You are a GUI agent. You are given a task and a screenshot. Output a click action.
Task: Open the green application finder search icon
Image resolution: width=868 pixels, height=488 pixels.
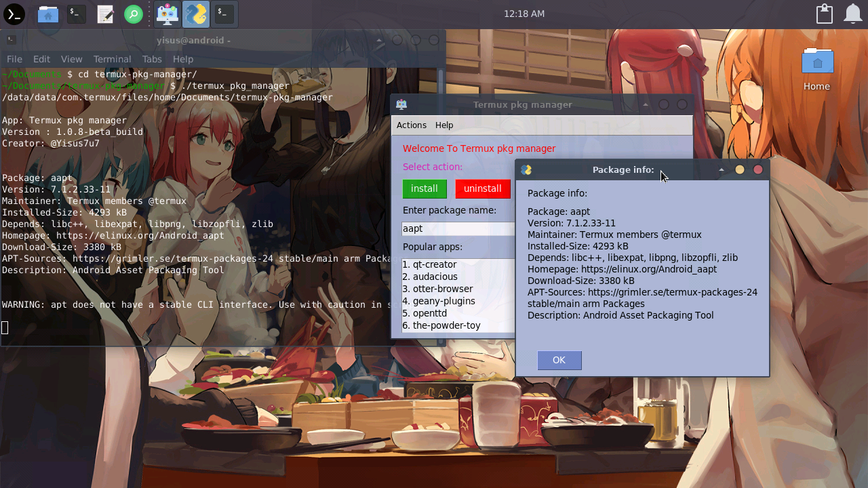[x=134, y=14]
